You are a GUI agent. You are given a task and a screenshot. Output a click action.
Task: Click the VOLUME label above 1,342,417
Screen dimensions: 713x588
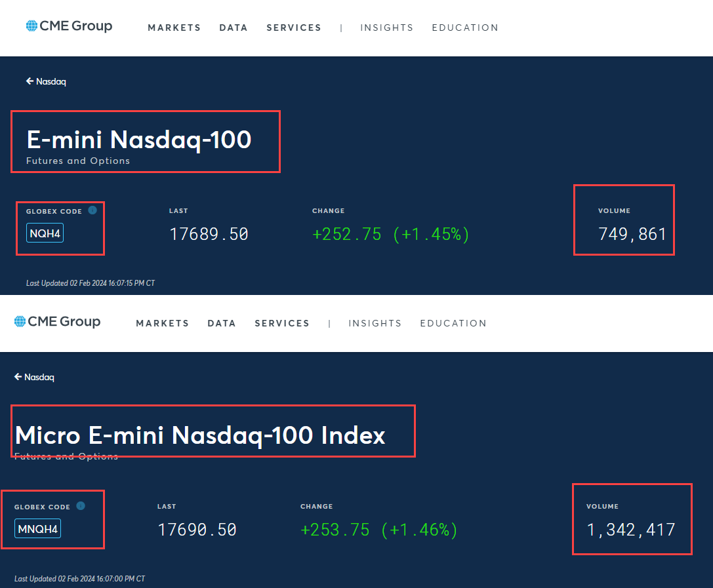[x=602, y=506]
